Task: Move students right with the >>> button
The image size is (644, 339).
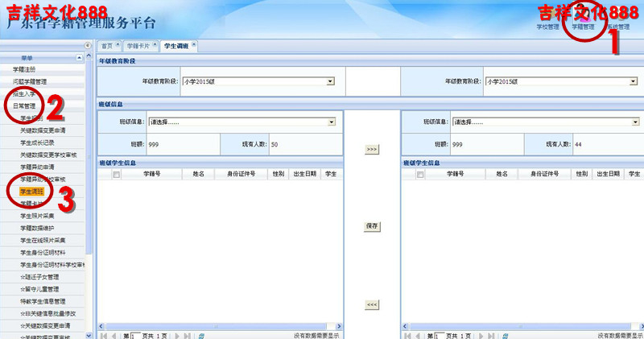Action: (x=372, y=149)
